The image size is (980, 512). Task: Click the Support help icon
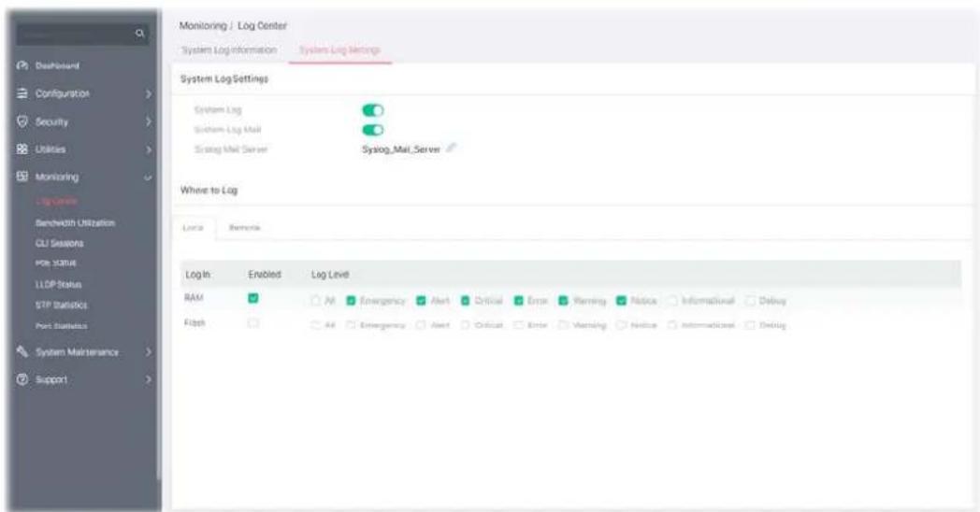point(22,379)
